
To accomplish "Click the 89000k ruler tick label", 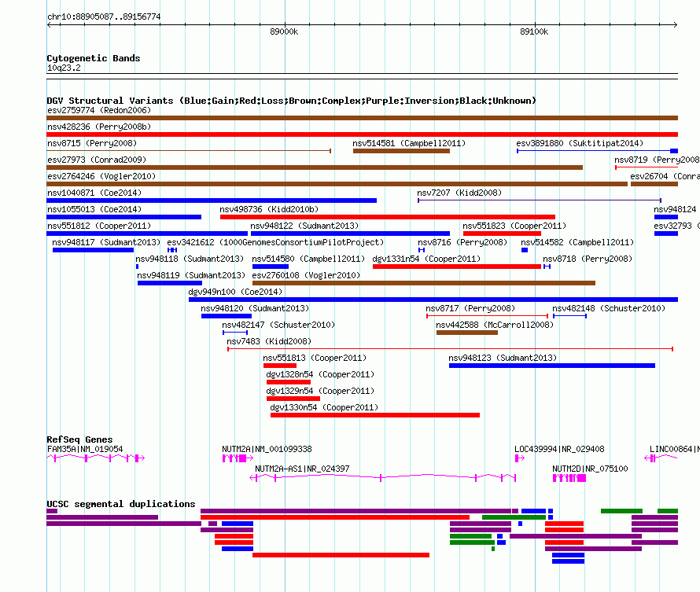I will point(284,31).
